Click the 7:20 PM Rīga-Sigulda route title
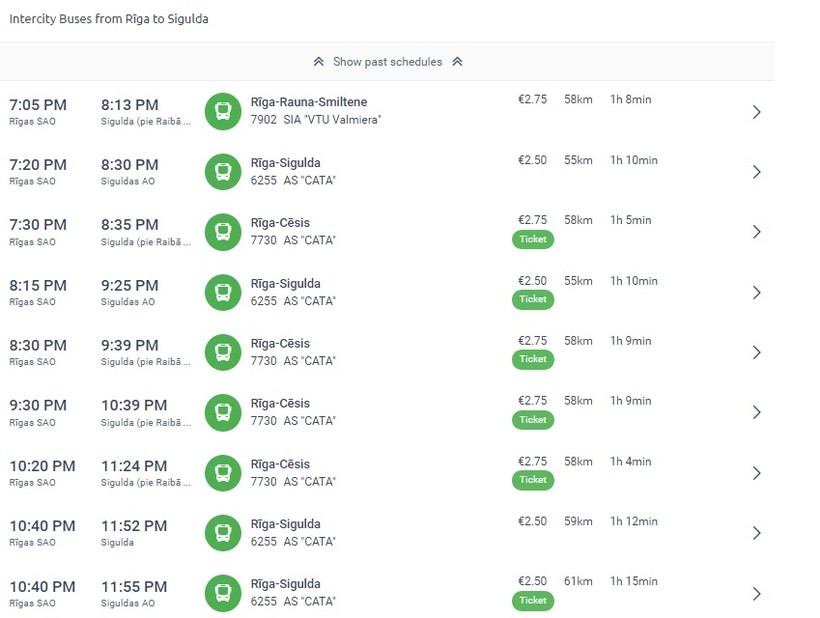The width and height of the screenshot is (820, 618). click(285, 163)
